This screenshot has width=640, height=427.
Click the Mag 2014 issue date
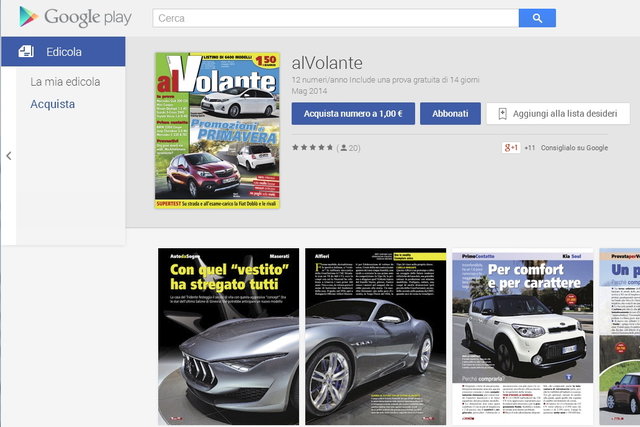tap(309, 91)
